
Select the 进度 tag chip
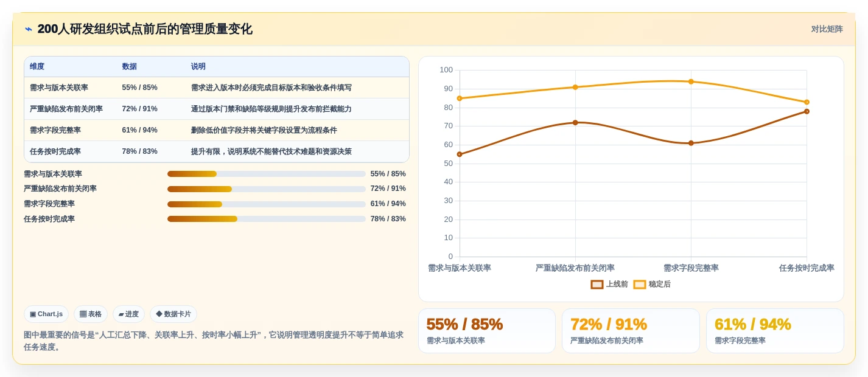tap(128, 314)
